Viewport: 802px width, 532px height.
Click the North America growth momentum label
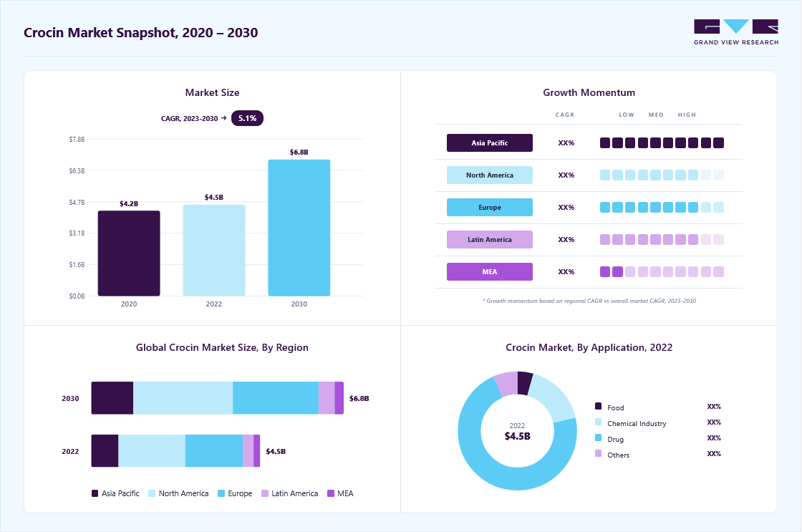pyautogui.click(x=490, y=175)
